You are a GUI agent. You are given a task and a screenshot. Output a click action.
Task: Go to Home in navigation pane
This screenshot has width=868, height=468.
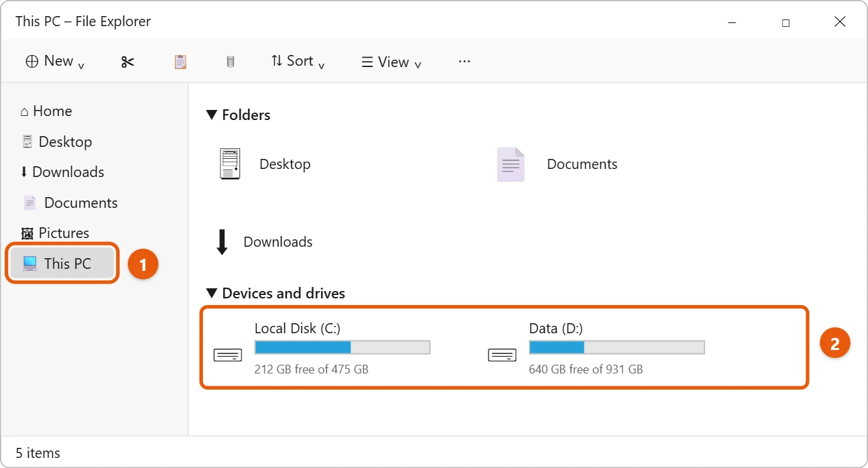(52, 111)
